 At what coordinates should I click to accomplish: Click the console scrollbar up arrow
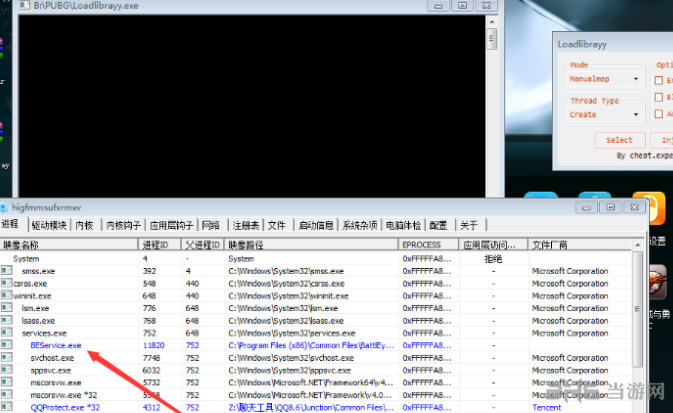point(492,21)
